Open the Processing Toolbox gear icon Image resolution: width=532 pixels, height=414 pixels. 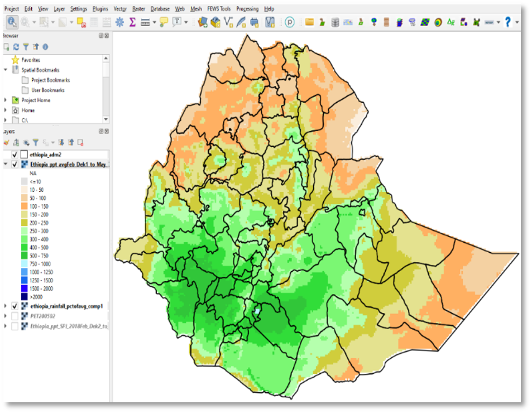(119, 22)
